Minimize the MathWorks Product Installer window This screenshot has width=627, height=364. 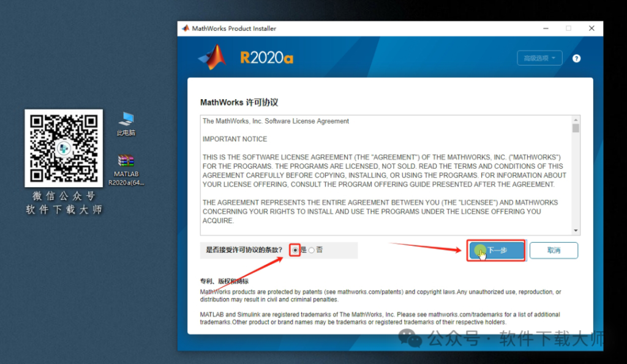point(546,28)
